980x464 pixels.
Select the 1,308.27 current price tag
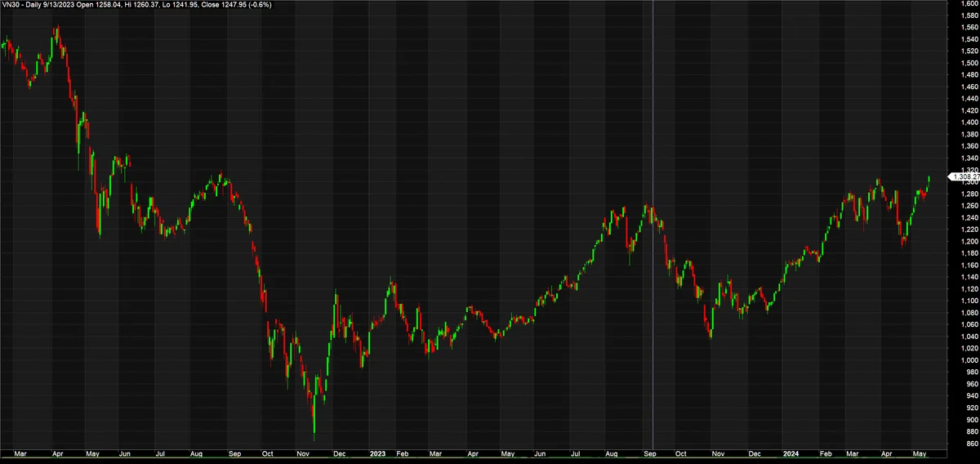964,176
